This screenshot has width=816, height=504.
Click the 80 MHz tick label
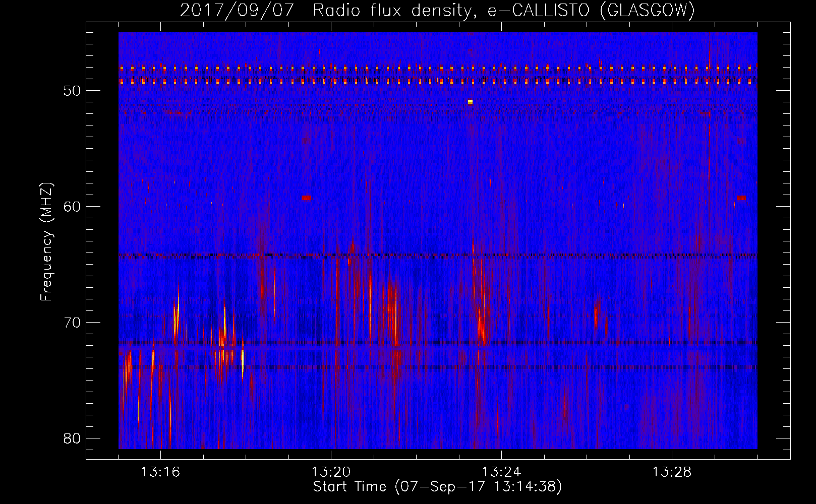click(x=73, y=438)
